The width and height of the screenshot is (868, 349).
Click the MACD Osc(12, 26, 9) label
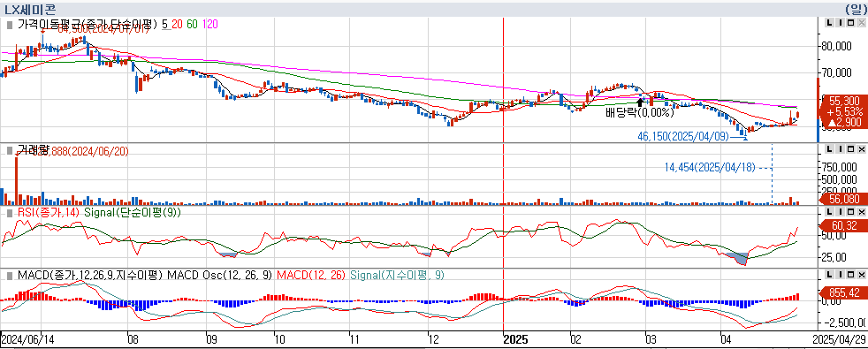[220, 275]
